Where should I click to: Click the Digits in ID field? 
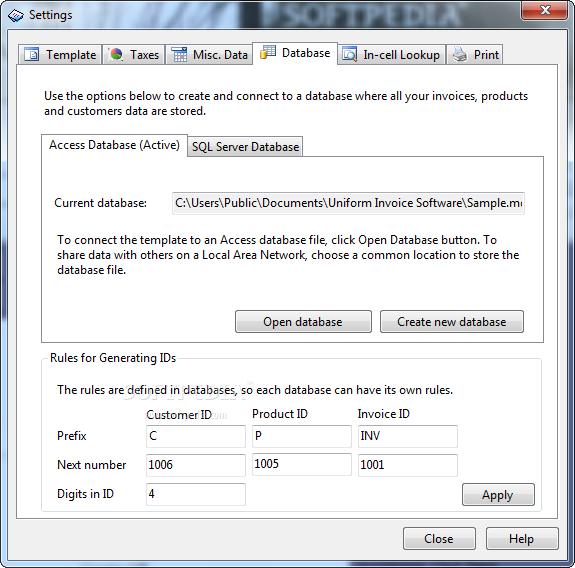[196, 494]
